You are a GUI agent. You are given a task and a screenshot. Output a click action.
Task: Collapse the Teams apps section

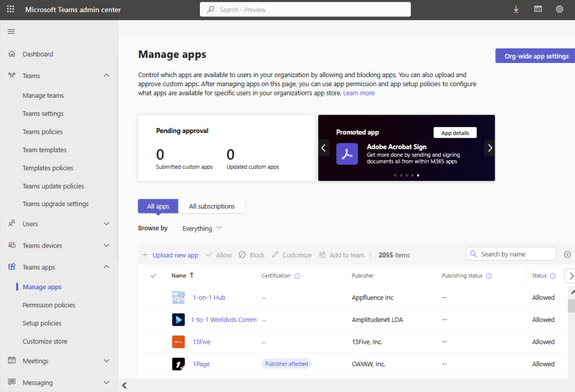pos(107,267)
